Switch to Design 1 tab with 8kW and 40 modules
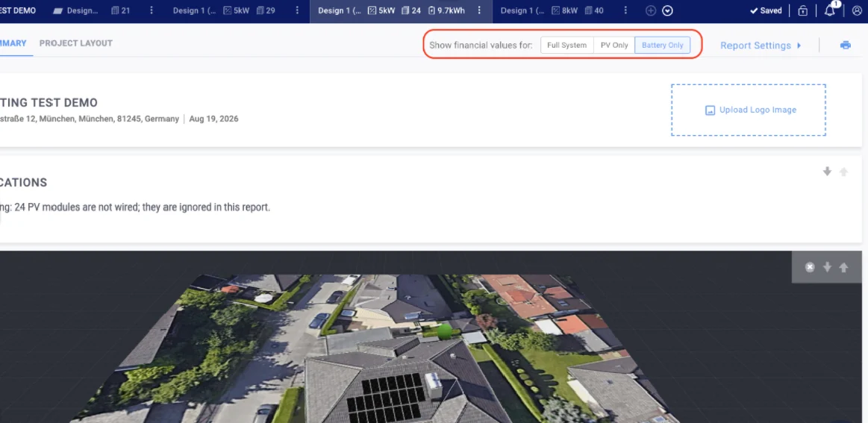The width and height of the screenshot is (868, 423). coord(552,10)
